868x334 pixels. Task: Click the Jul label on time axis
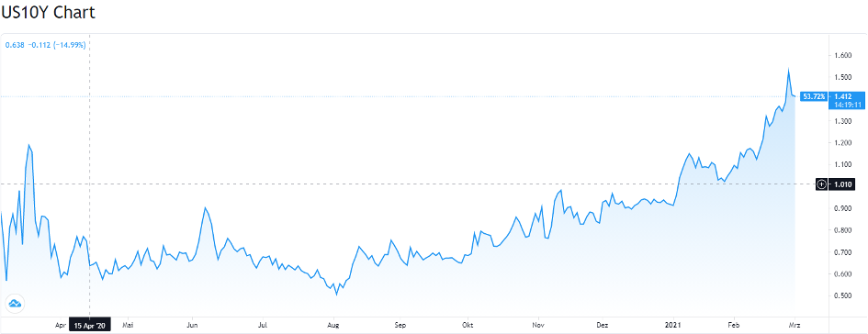[x=263, y=325]
